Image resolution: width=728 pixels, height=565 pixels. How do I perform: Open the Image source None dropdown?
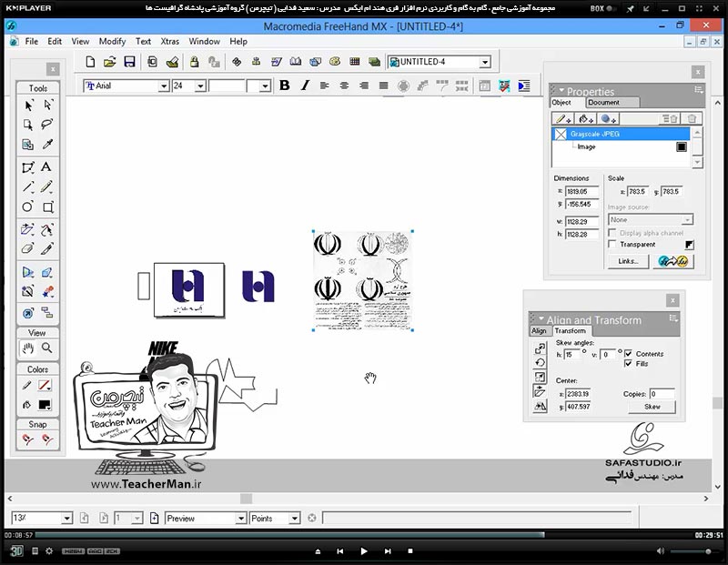click(687, 219)
